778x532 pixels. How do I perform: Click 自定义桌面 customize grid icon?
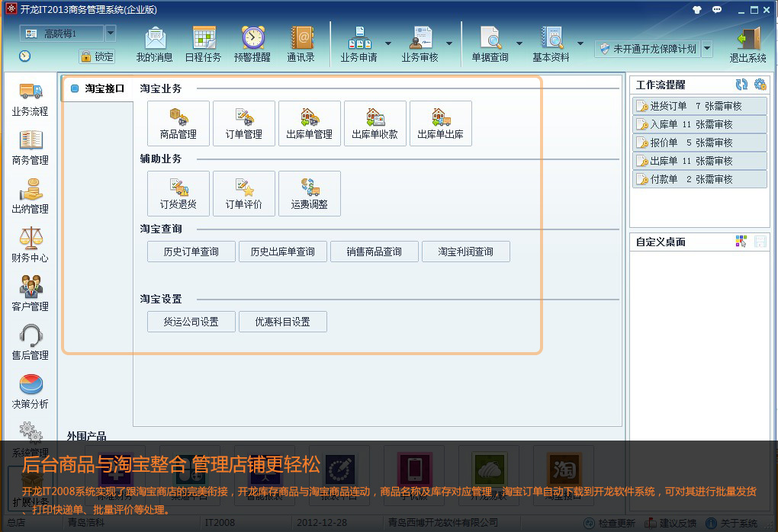741,242
